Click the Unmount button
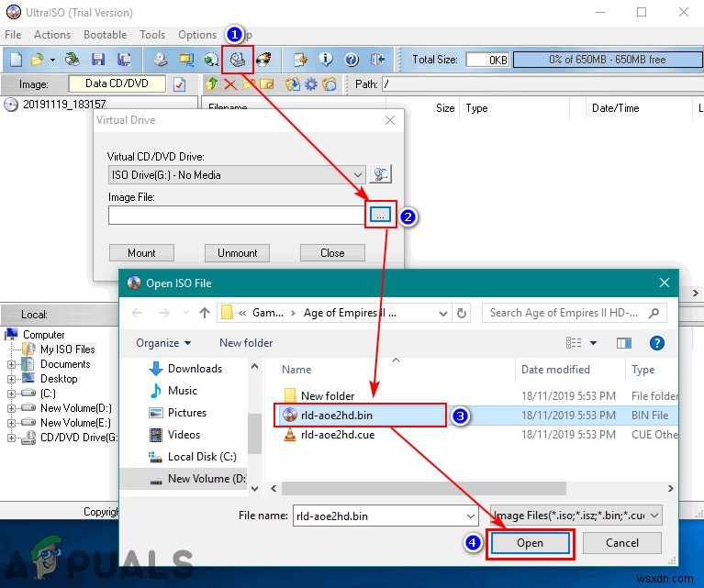Viewport: 704px width, 588px height. click(237, 252)
